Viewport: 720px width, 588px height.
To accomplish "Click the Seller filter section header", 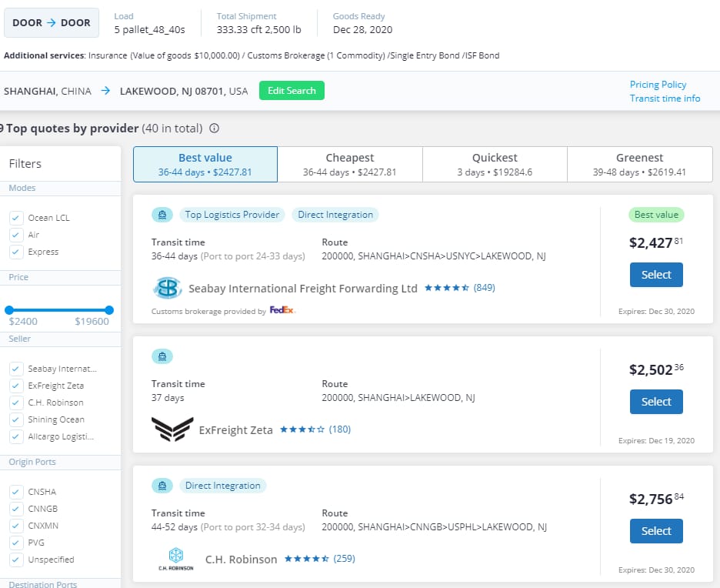I will (x=60, y=339).
